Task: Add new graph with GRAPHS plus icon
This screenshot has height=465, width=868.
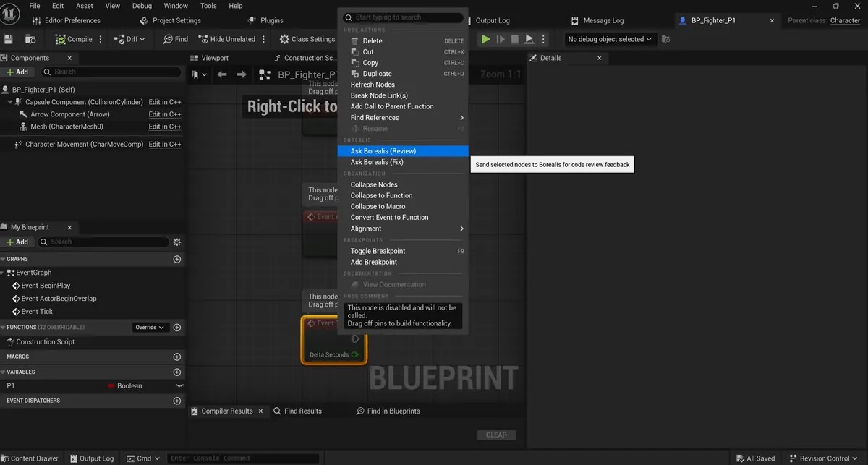Action: (177, 259)
